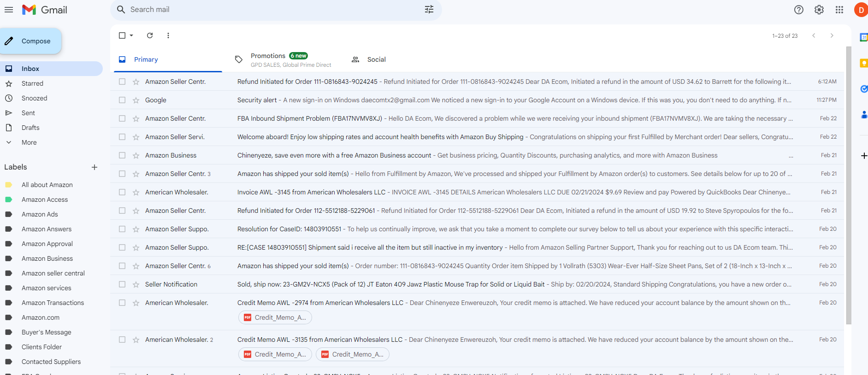
Task: Refresh the inbox
Action: [x=150, y=35]
